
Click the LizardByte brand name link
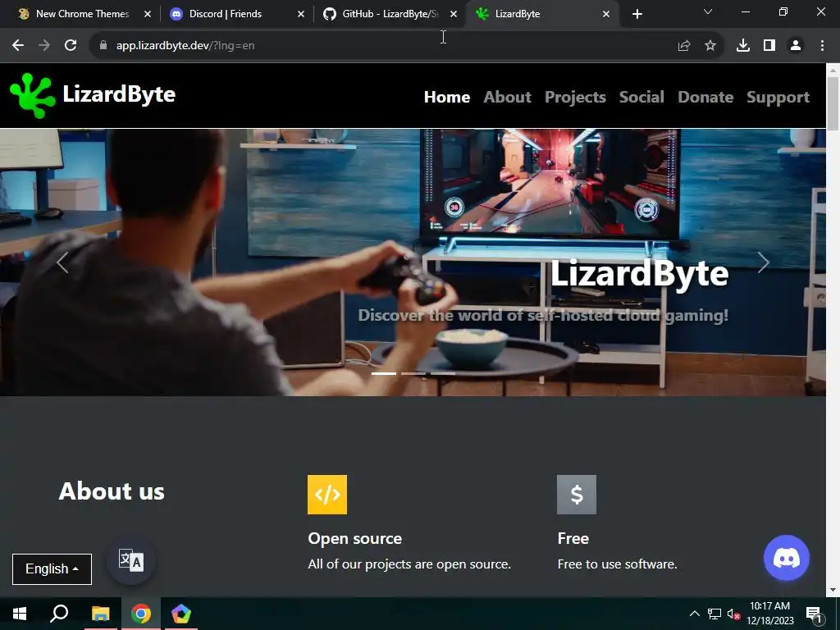[x=119, y=94]
